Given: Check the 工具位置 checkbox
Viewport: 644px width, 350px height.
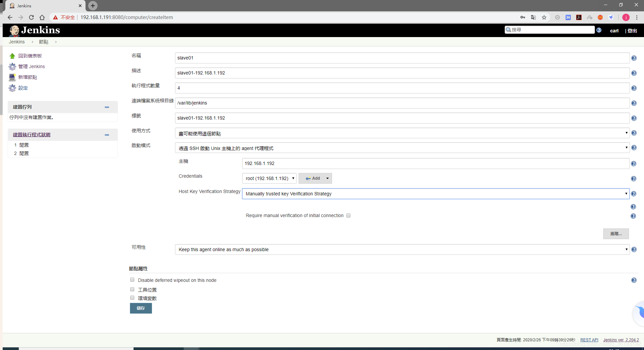Looking at the screenshot, I should 132,289.
